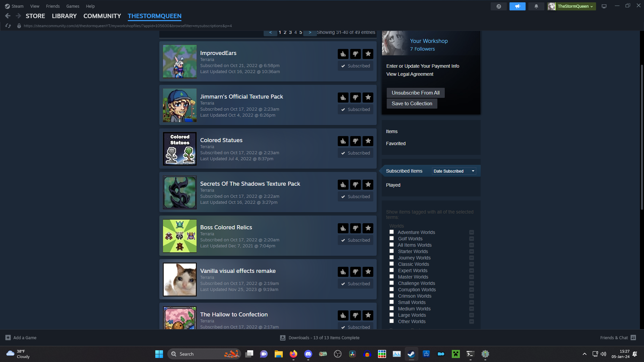Exclude Adventure Worlds with its minus button
The width and height of the screenshot is (644, 362).
tap(472, 232)
